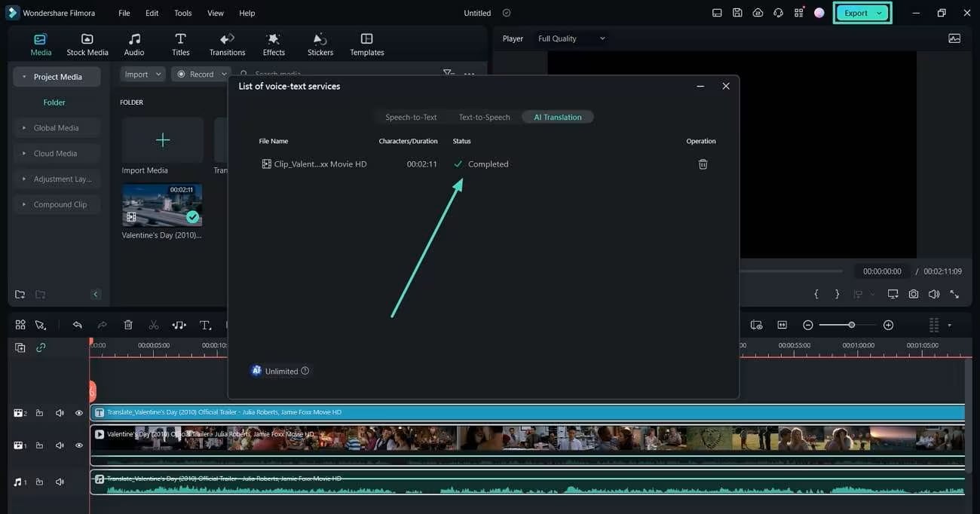
Task: Open the Player quality dropdown
Action: 571,38
